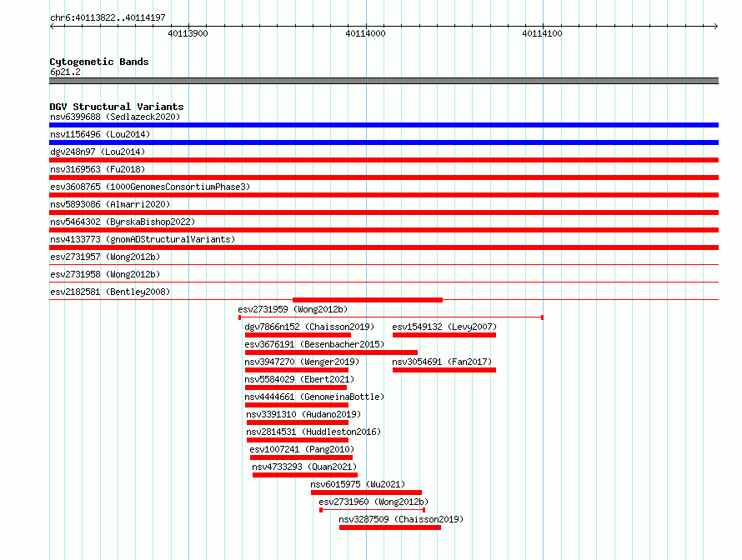
Task: Click ruler position 40114000
Action: pos(366,33)
